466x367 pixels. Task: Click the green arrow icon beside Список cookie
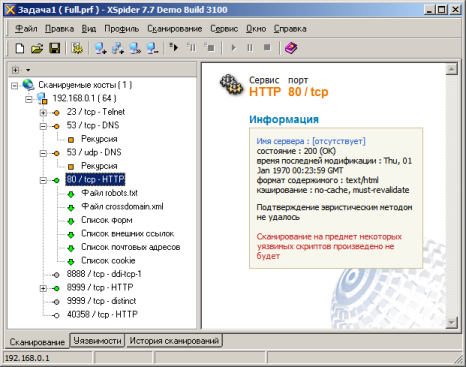71,261
